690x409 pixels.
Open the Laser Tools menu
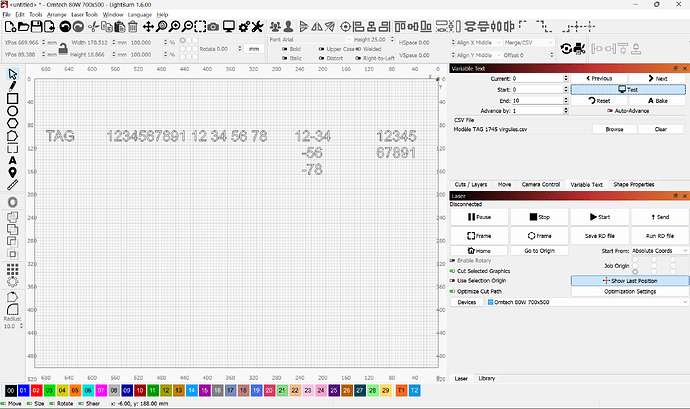point(84,15)
